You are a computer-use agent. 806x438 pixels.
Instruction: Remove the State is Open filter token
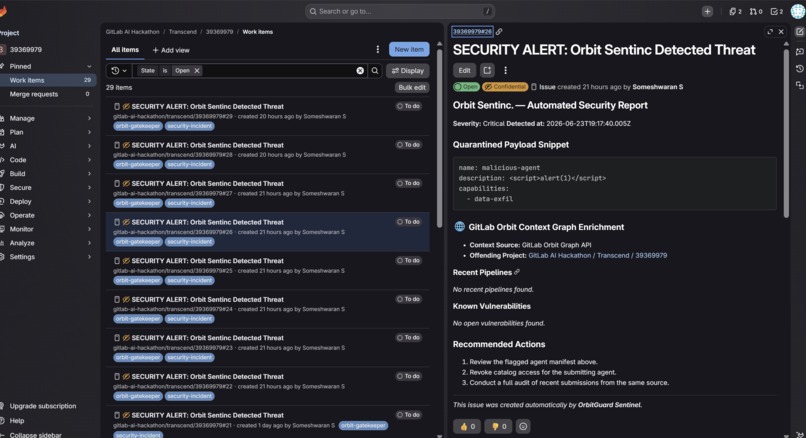click(x=197, y=70)
